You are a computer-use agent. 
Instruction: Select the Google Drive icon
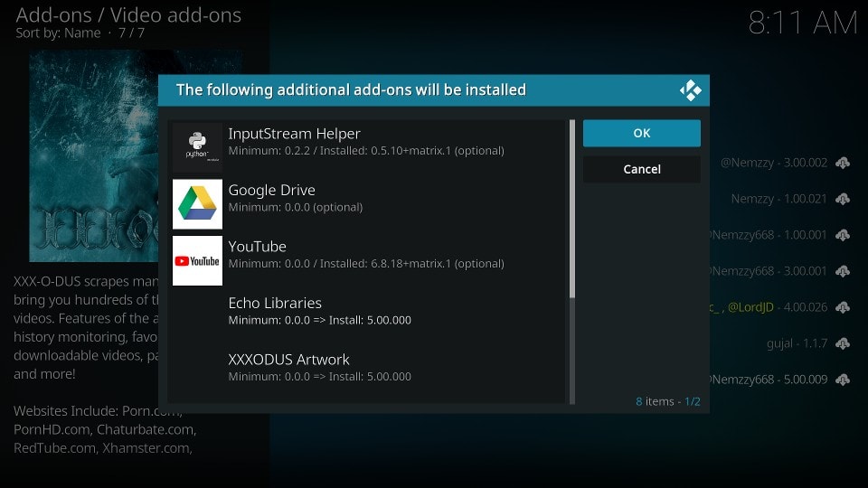tap(197, 203)
